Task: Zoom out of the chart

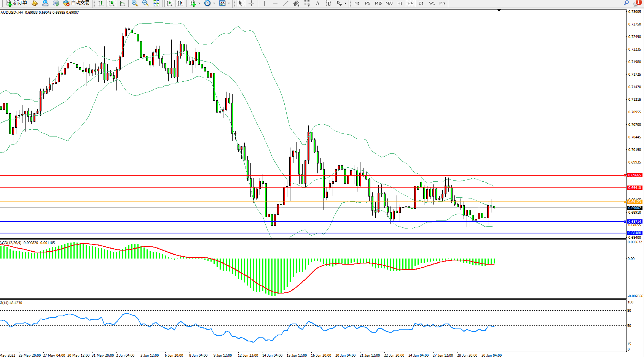Action: coord(145,3)
